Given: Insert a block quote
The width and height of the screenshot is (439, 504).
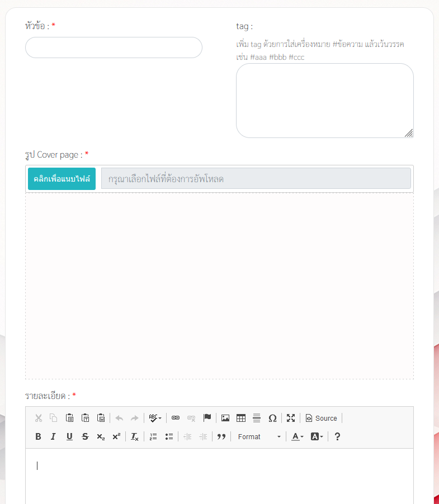Looking at the screenshot, I should [x=221, y=436].
